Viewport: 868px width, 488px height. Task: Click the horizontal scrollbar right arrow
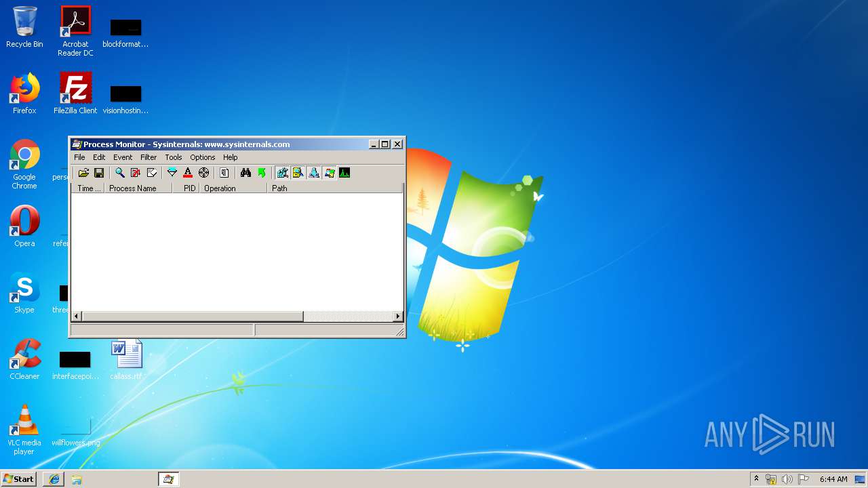pyautogui.click(x=398, y=317)
